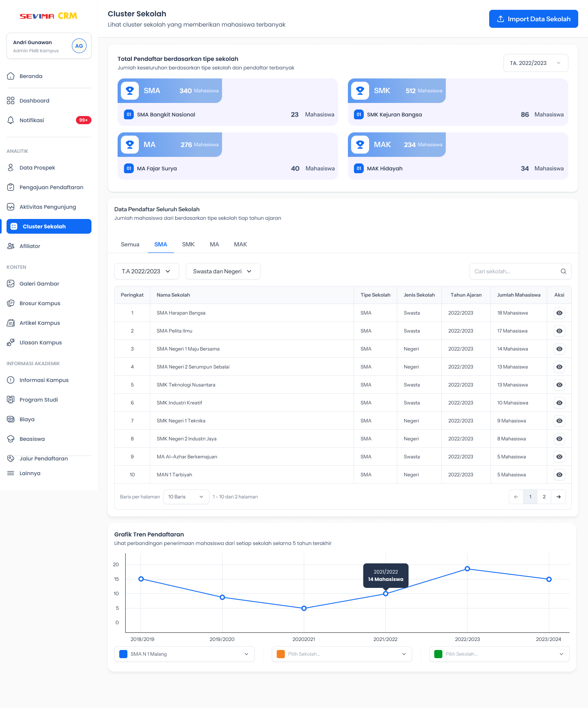View details for SMA Harapan Bangsa
Viewport: 588px width, 708px height.
559,313
